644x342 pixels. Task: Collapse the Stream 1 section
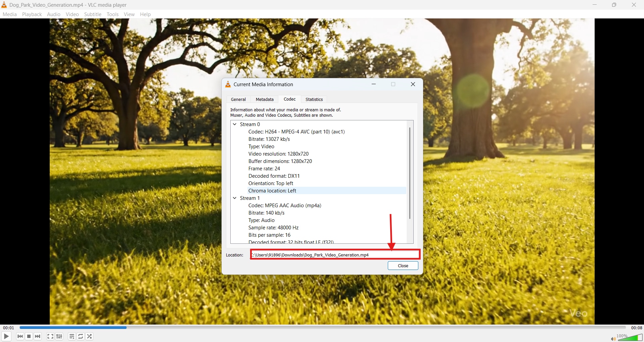(x=234, y=198)
